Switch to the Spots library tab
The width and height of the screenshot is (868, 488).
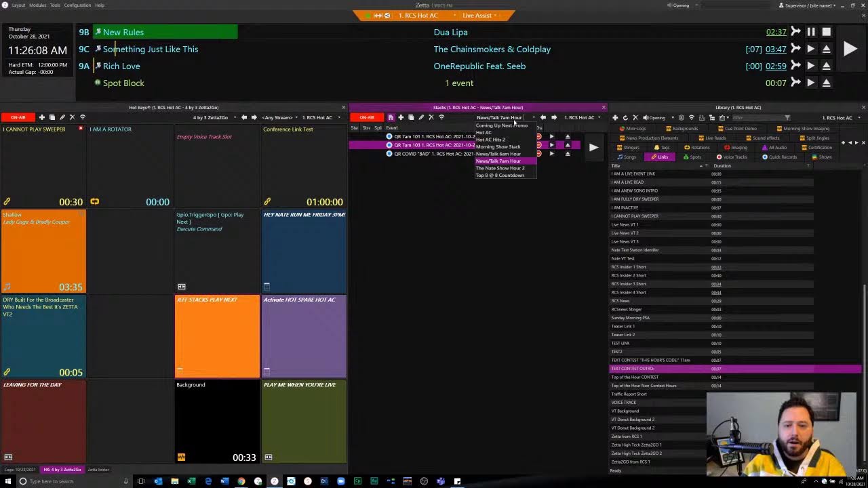click(692, 157)
